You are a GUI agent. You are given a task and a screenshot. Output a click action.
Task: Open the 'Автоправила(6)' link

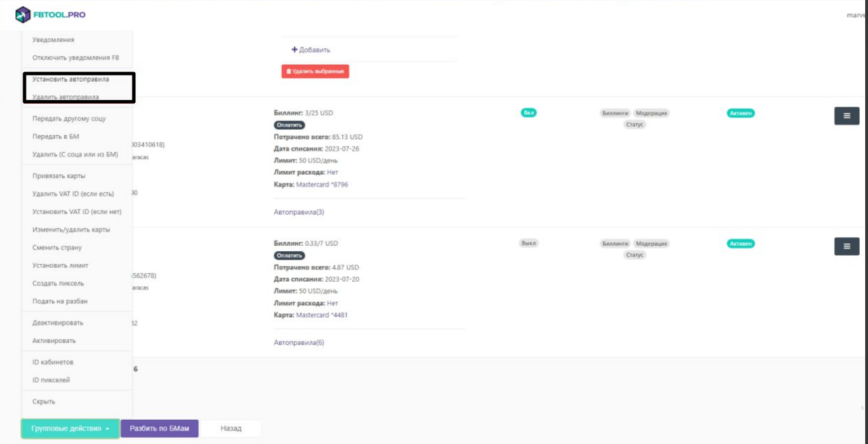click(x=299, y=343)
